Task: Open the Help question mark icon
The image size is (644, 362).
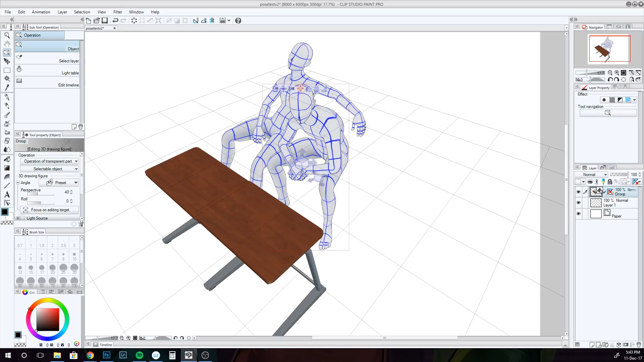Action: tap(238, 20)
